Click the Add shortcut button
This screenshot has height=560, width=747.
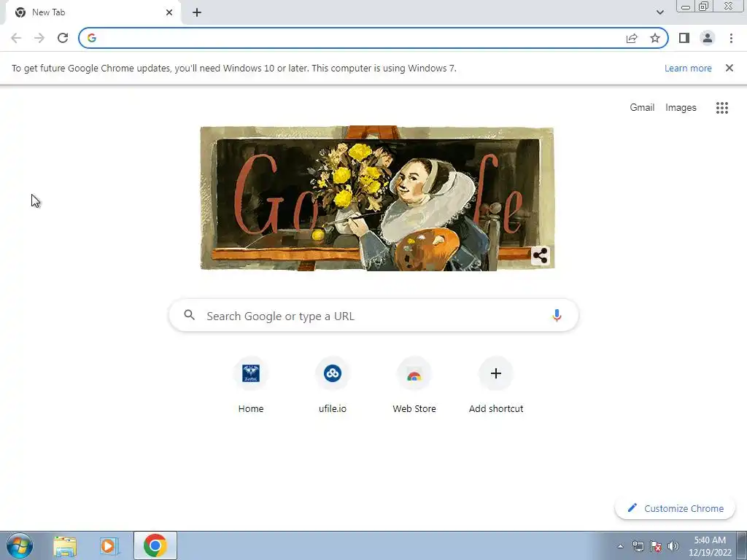tap(496, 385)
